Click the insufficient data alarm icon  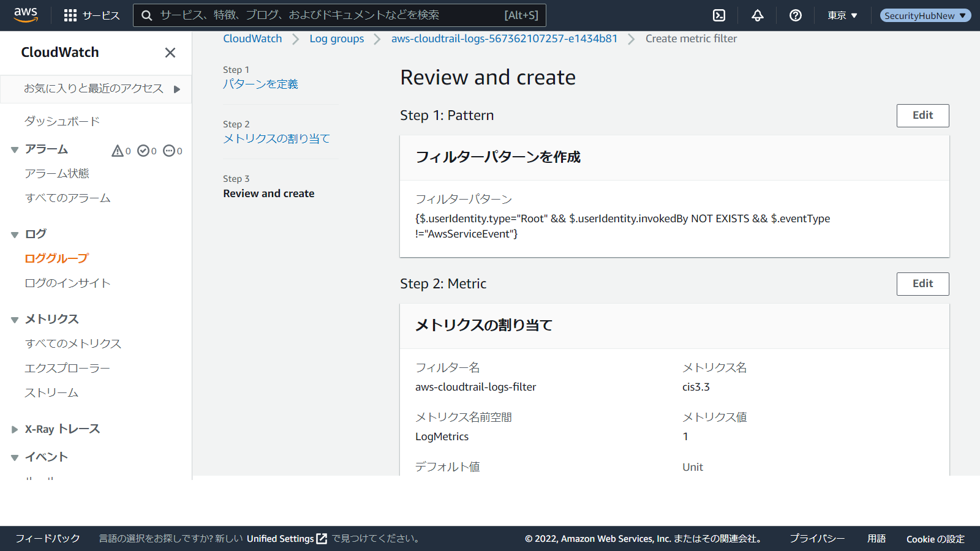click(x=169, y=151)
